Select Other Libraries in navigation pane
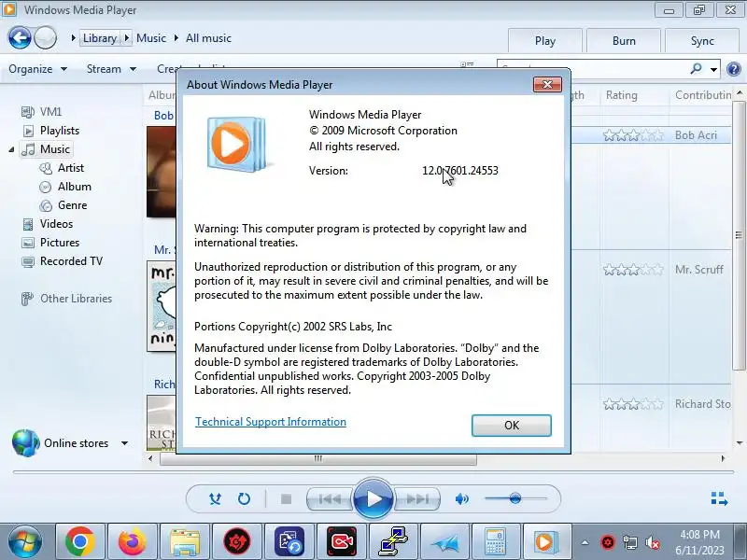This screenshot has height=560, width=747. pos(66,299)
